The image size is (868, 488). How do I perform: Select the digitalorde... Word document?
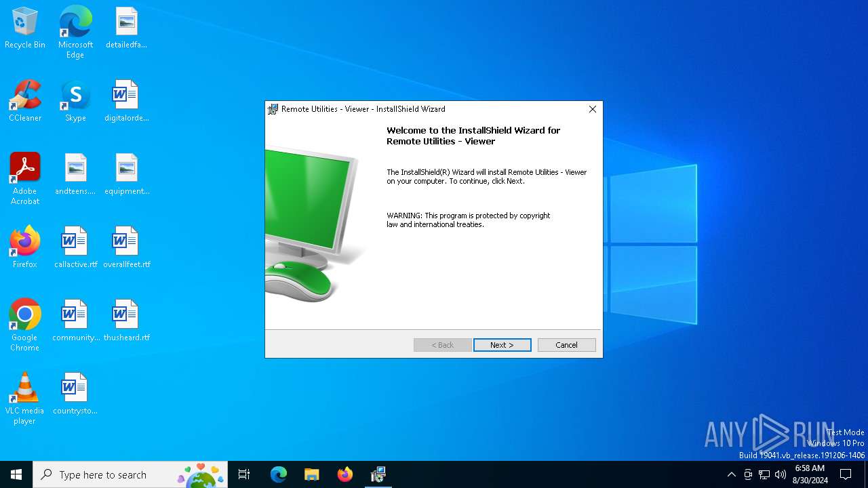pos(126,102)
